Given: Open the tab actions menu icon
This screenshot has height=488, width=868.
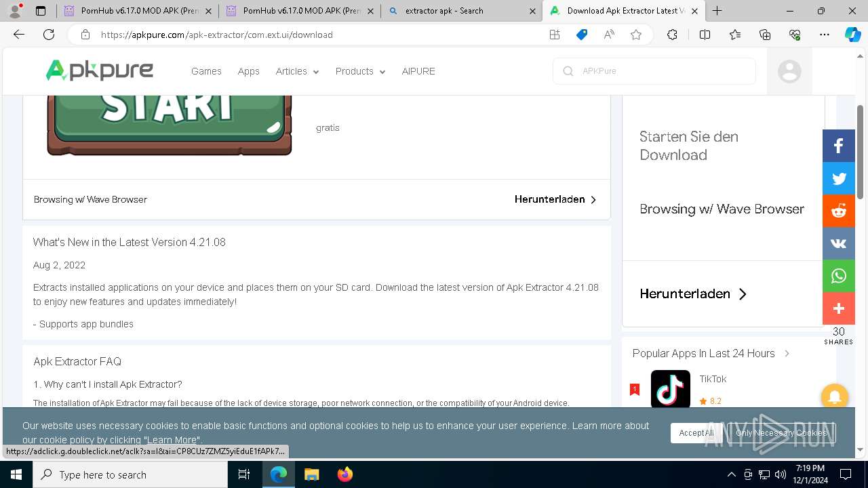Looking at the screenshot, I should click(x=41, y=11).
